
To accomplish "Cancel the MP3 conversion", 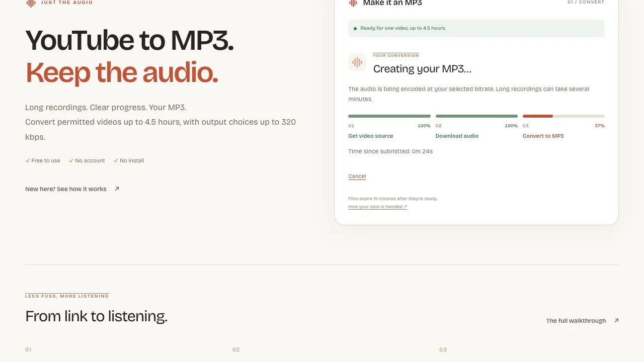I will pos(357,176).
